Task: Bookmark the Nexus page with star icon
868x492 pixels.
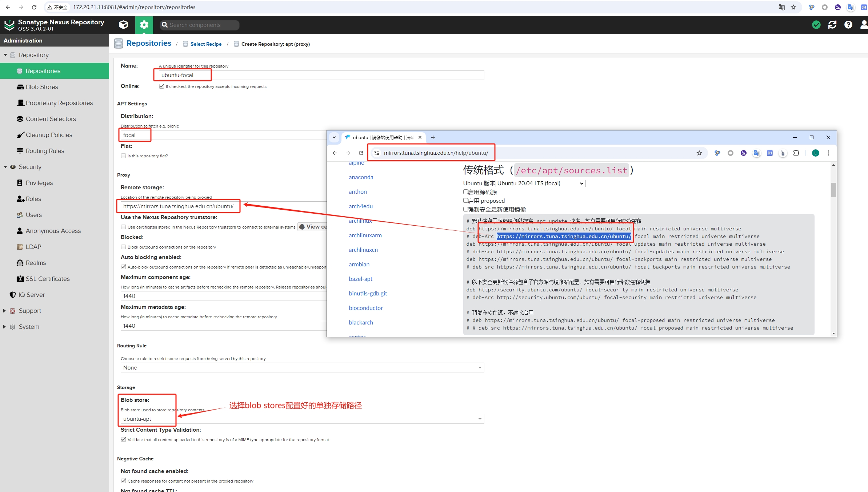Action: (x=793, y=7)
